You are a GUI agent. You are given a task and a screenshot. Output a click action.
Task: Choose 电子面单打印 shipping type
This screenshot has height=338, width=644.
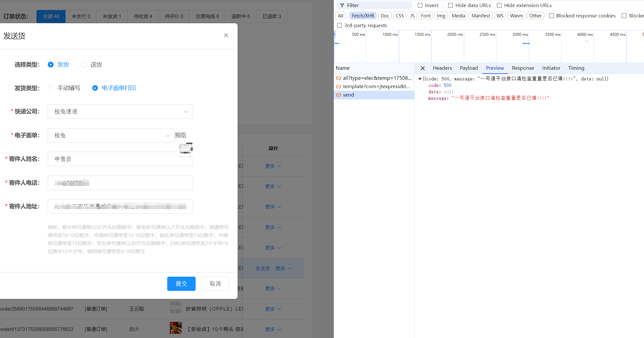coord(114,88)
